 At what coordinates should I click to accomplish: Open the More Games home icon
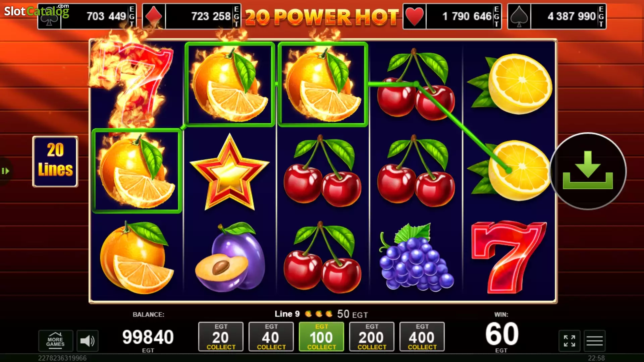(x=55, y=341)
